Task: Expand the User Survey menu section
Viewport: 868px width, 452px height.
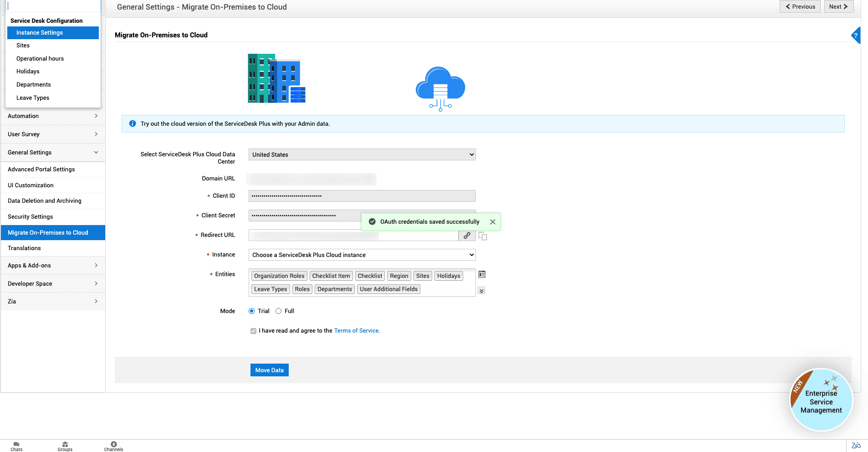Action: pyautogui.click(x=53, y=134)
